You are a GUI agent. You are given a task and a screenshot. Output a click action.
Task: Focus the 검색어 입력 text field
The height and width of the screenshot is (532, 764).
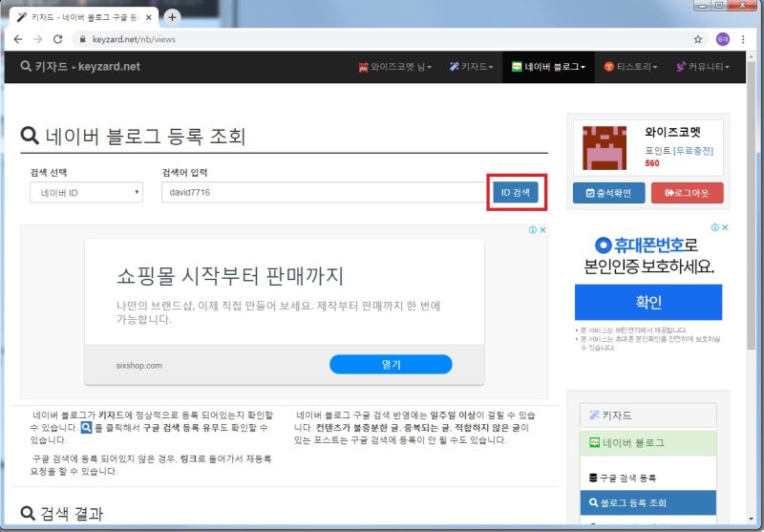pos(324,192)
